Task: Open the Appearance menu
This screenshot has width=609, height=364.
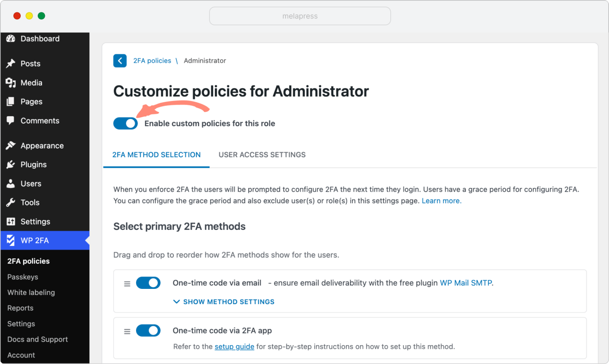Action: click(x=42, y=146)
